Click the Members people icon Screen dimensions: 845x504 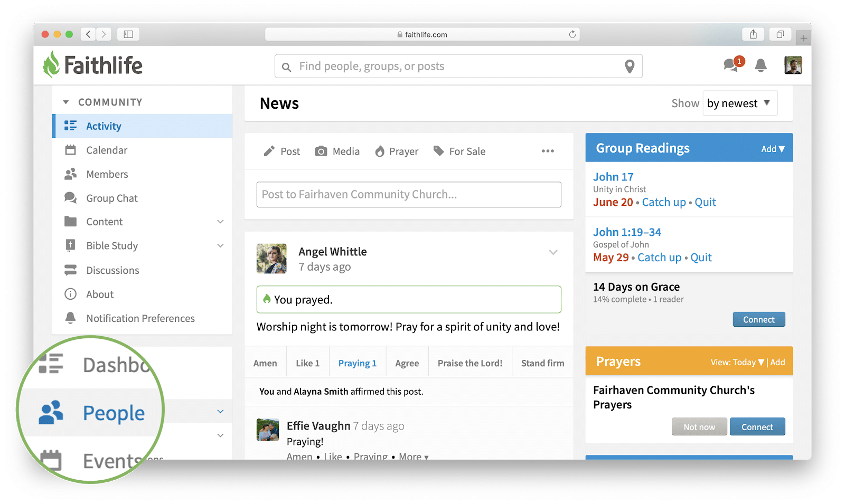click(x=70, y=174)
